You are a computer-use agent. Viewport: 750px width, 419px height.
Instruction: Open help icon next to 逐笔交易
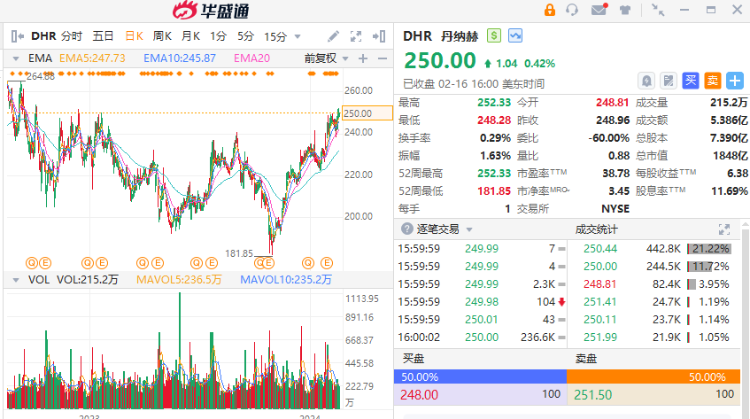click(407, 229)
